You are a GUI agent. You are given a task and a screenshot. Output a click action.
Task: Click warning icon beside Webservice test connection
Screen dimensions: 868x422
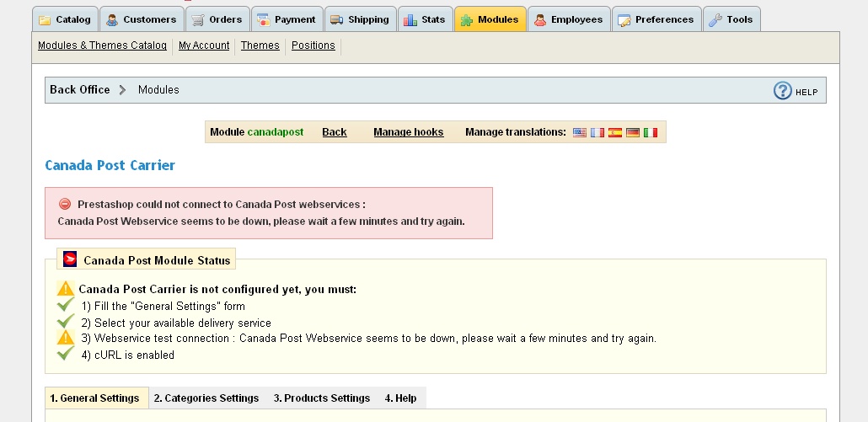click(x=66, y=338)
